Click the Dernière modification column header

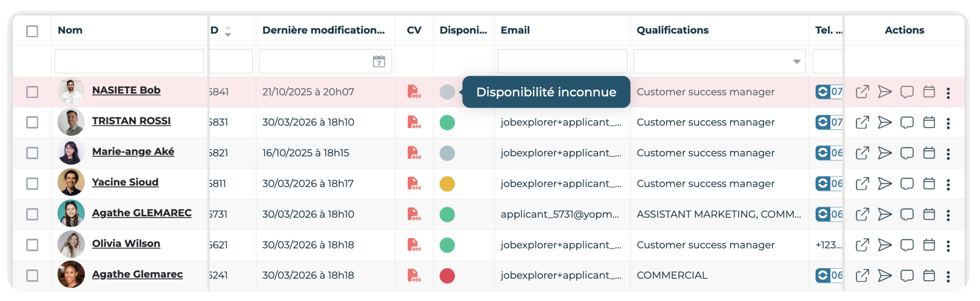323,30
